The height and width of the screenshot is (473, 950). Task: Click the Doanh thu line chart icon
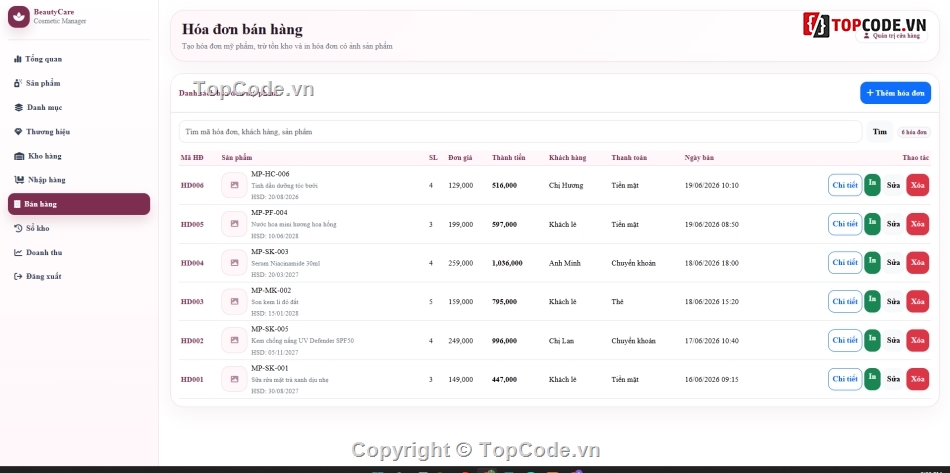pos(18,253)
